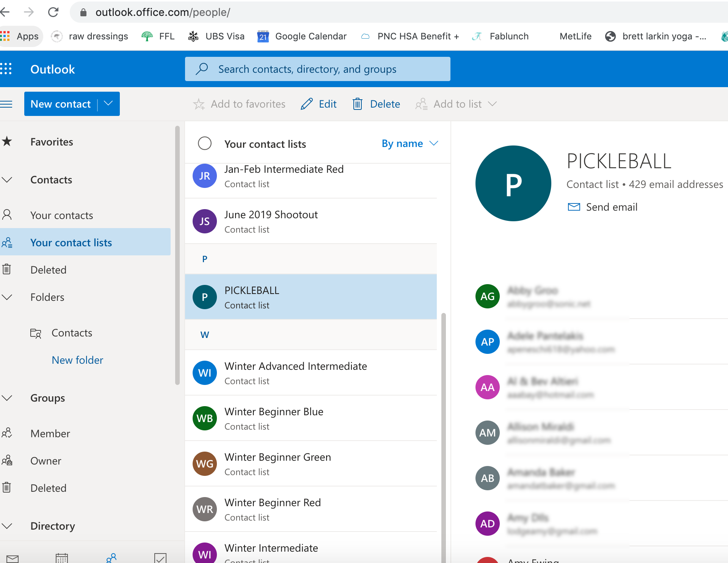Click the Delete trash icon in toolbar
Viewport: 728px width, 563px height.
pyautogui.click(x=357, y=104)
